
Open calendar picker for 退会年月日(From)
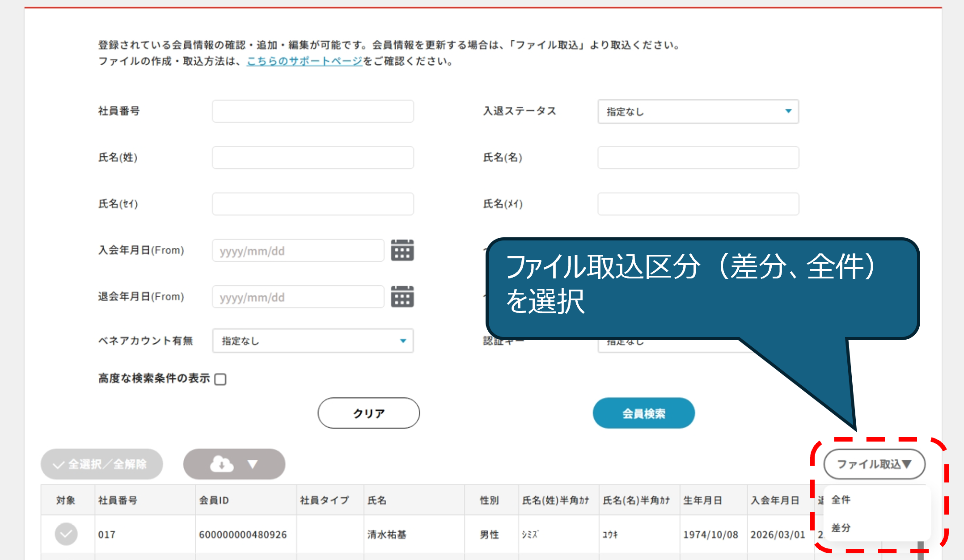coord(402,297)
